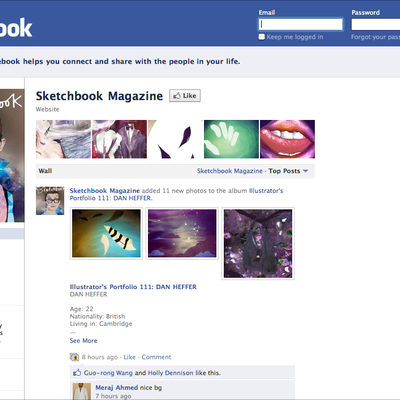Open the pink sketch thumbnail in photo strip
This screenshot has height=400, width=400.
(x=63, y=139)
